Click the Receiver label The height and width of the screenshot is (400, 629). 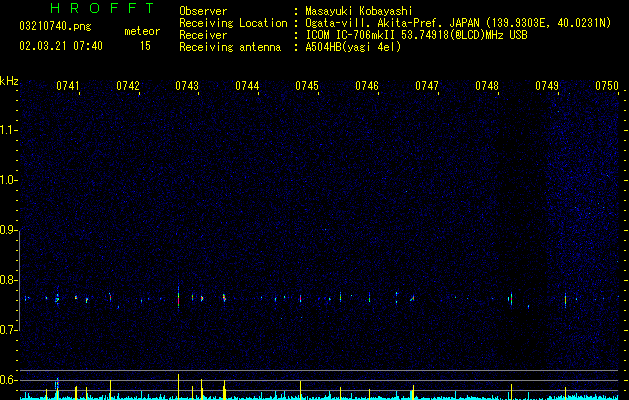[203, 35]
